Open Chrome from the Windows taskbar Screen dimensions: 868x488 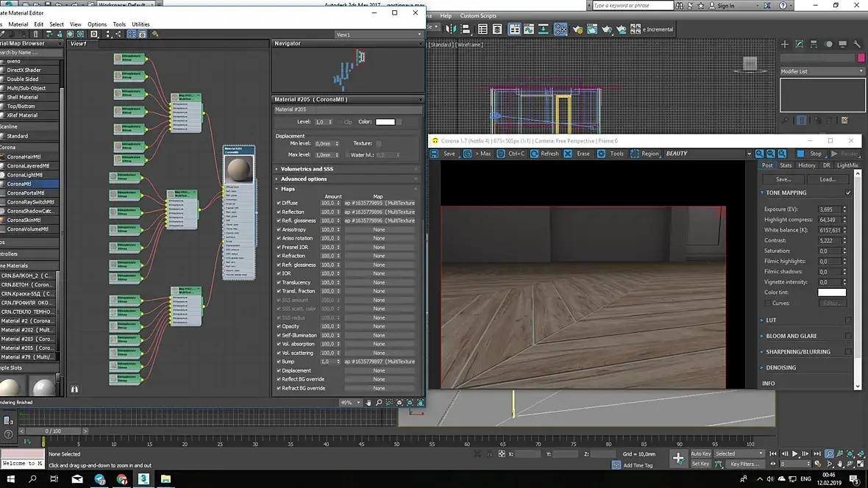click(x=122, y=478)
